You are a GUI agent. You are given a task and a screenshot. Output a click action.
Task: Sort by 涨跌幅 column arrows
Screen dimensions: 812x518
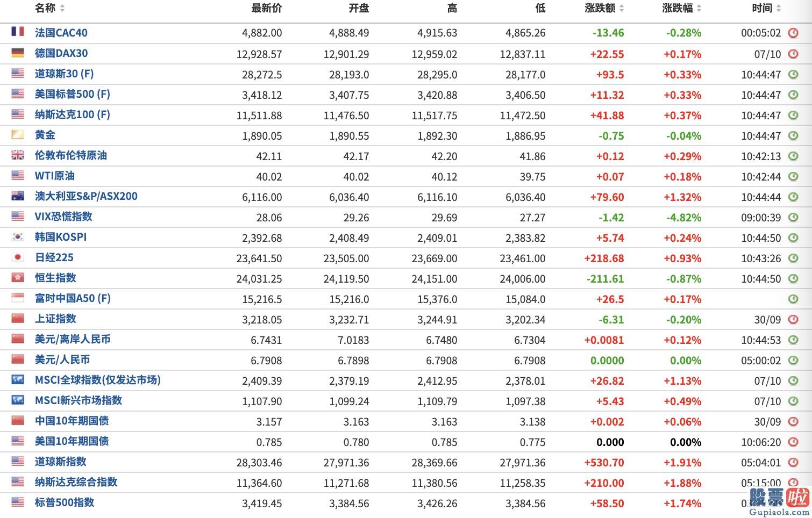tap(699, 8)
